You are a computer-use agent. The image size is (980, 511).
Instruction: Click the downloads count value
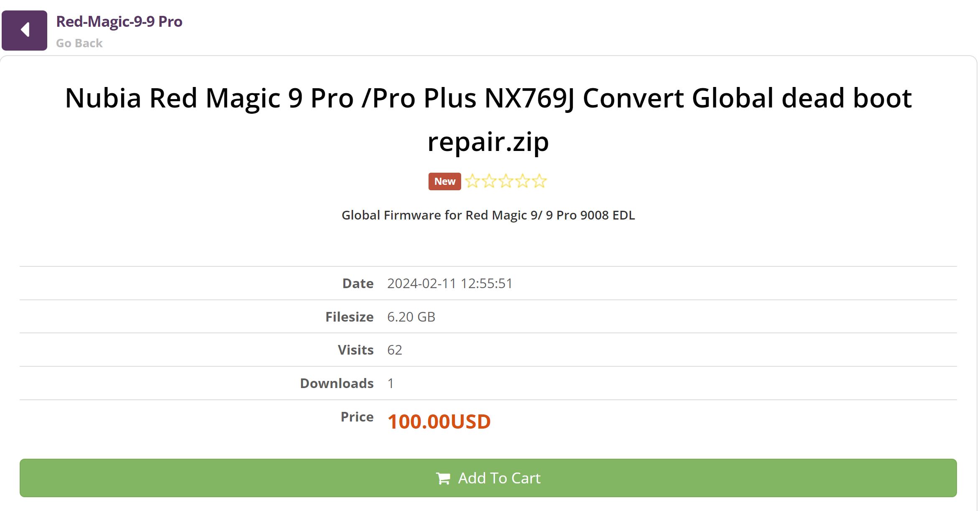[391, 383]
